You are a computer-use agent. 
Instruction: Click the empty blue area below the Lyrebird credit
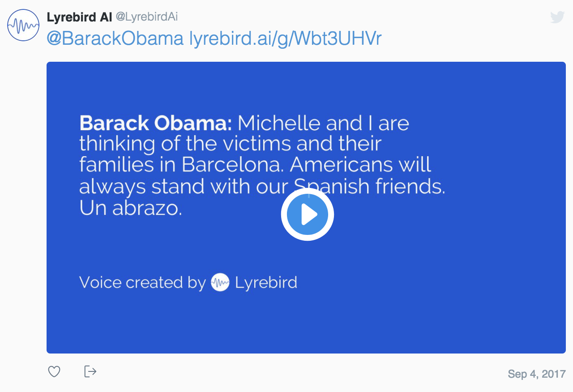tap(306, 324)
